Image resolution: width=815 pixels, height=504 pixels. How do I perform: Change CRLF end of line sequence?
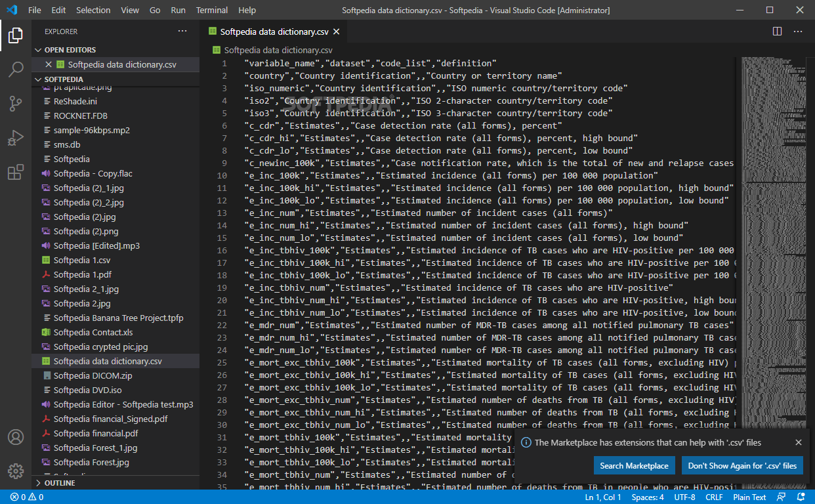tap(714, 497)
